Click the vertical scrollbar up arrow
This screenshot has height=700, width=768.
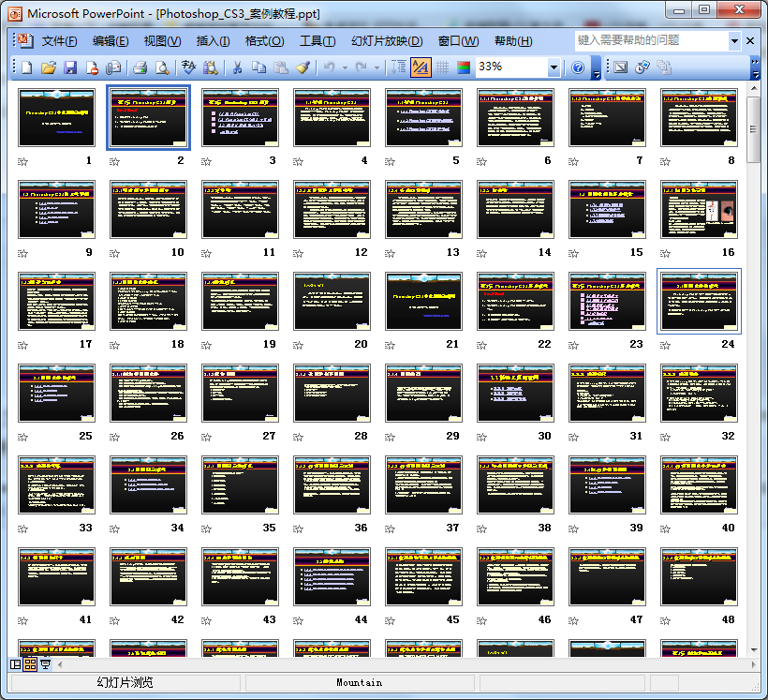click(x=754, y=88)
